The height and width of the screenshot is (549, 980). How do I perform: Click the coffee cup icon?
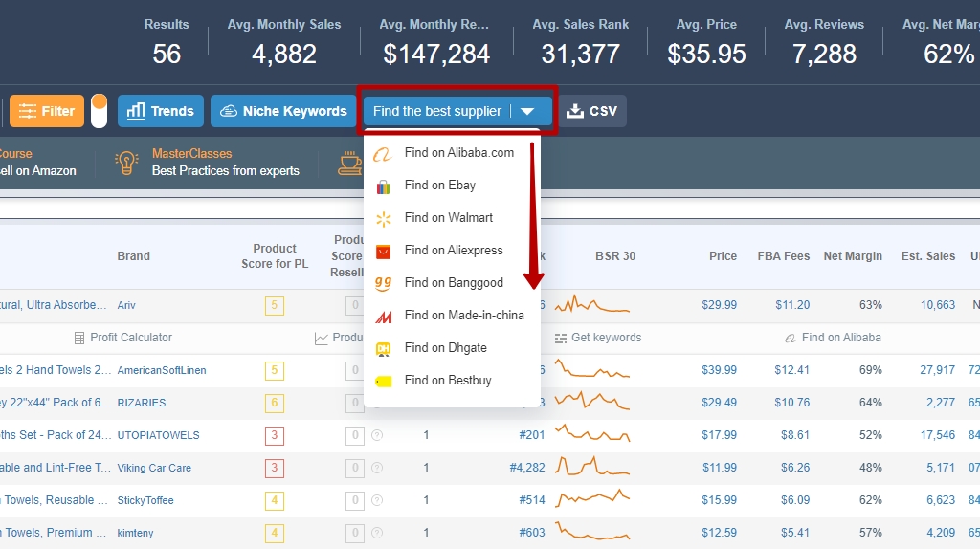click(x=350, y=163)
